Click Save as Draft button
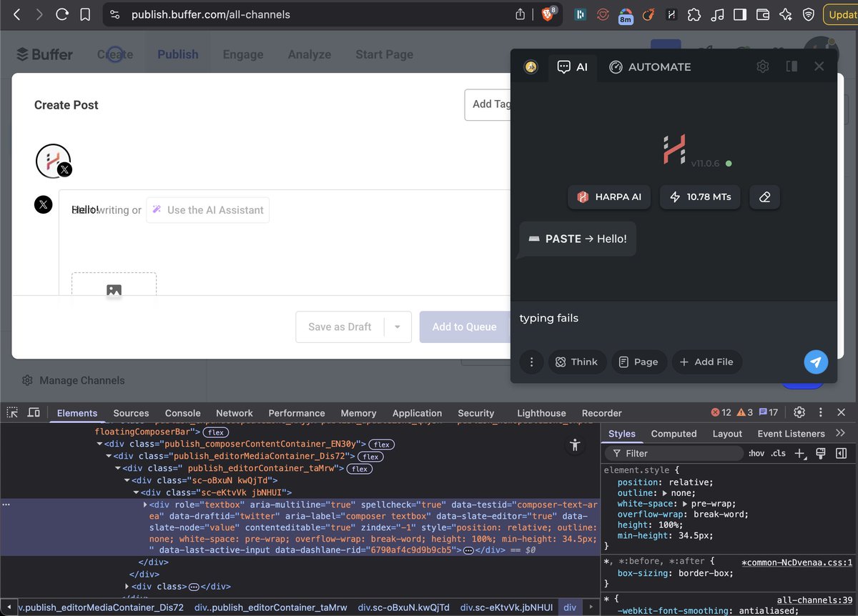 tap(340, 327)
